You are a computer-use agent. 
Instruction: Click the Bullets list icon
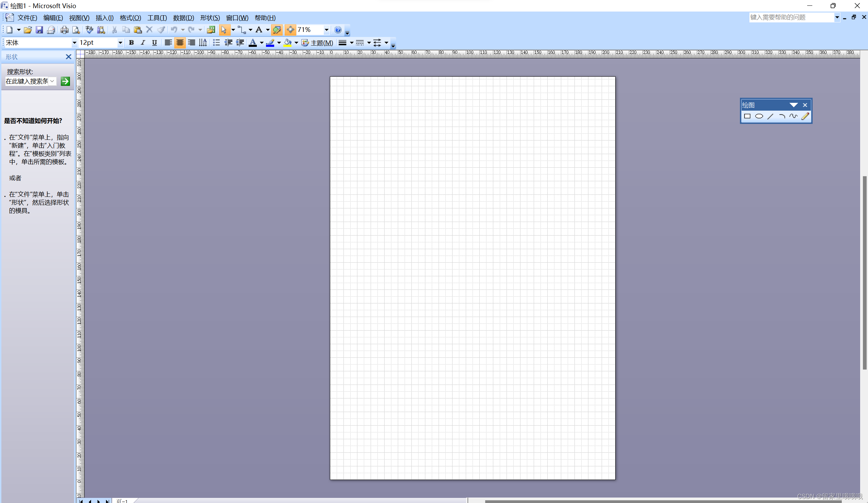coord(216,43)
